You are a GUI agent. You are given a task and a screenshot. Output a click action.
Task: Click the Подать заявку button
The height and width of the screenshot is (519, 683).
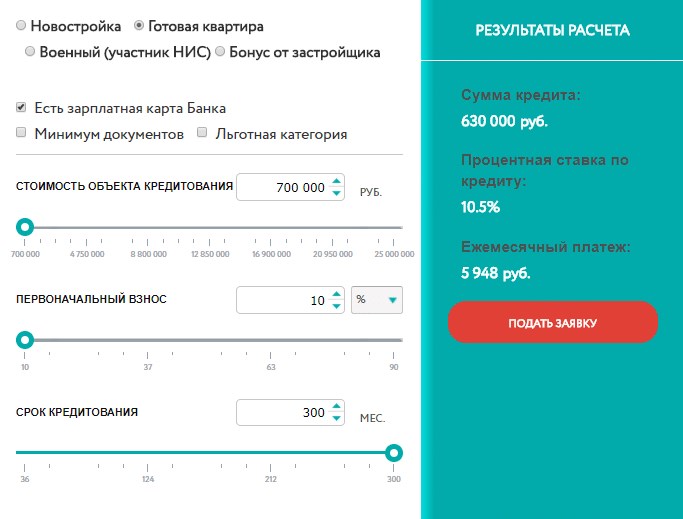click(553, 322)
